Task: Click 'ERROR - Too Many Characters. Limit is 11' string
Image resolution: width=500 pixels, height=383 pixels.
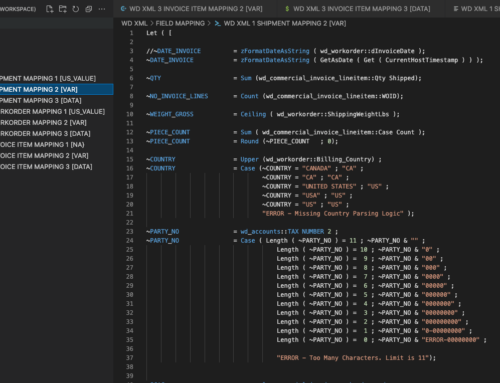Action: click(353, 358)
